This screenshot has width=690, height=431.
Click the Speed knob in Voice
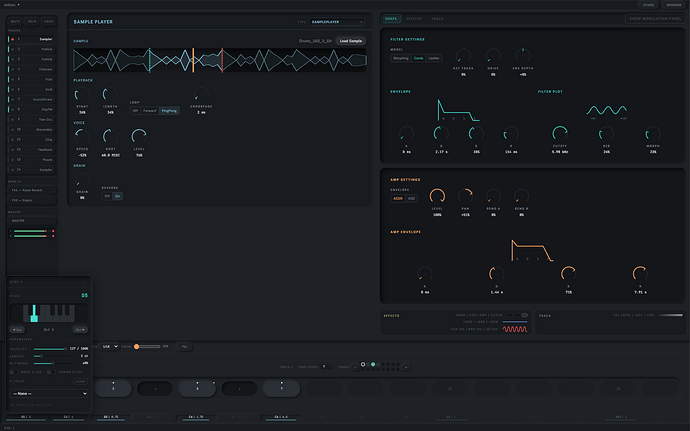pos(82,136)
